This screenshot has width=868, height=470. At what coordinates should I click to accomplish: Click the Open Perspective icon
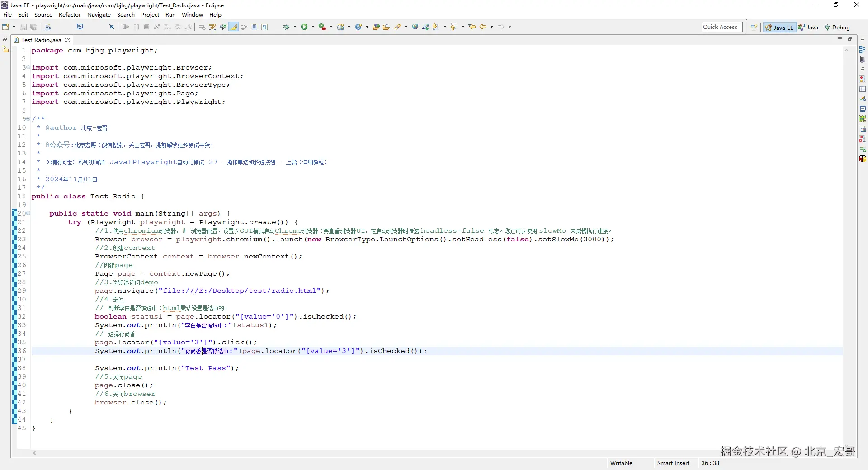coord(754,28)
